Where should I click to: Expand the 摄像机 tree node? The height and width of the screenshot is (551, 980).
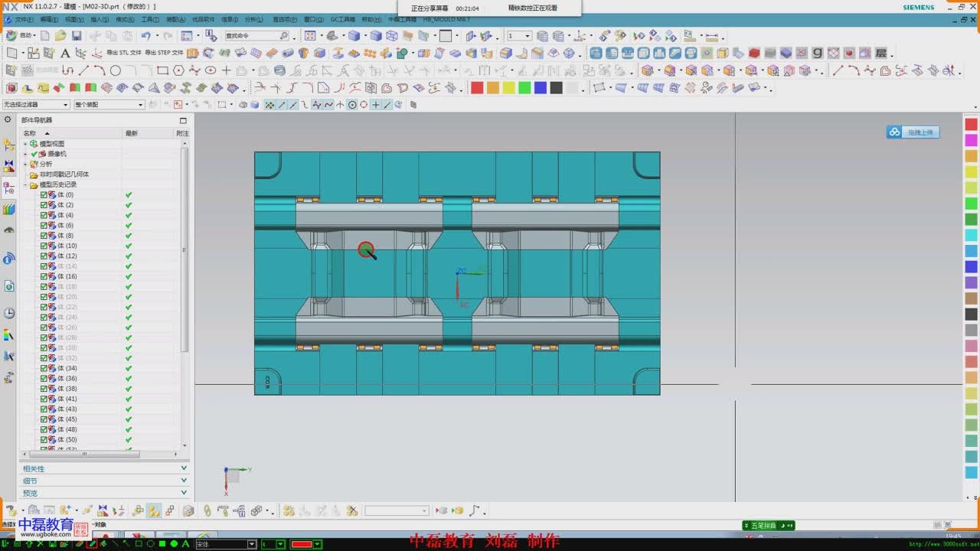tap(25, 154)
